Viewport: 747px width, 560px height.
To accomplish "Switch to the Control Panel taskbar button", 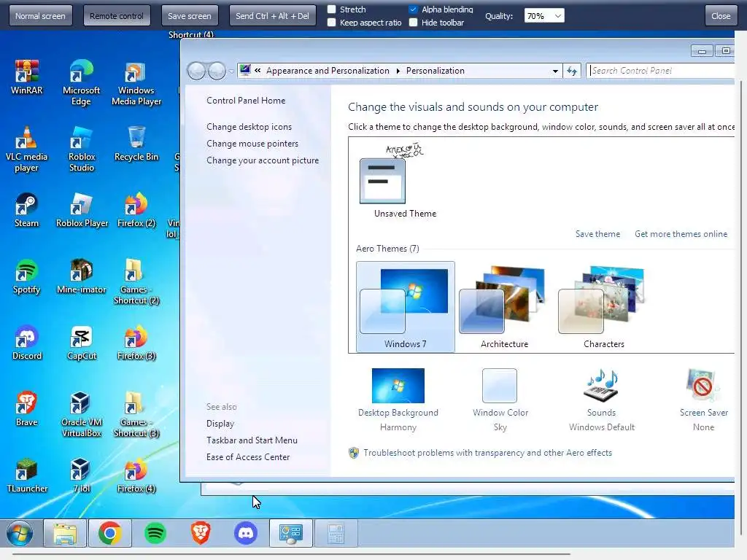I will click(291, 533).
